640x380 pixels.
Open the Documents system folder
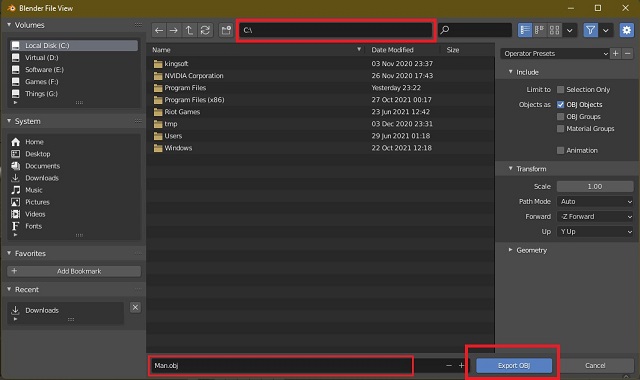coord(73,166)
